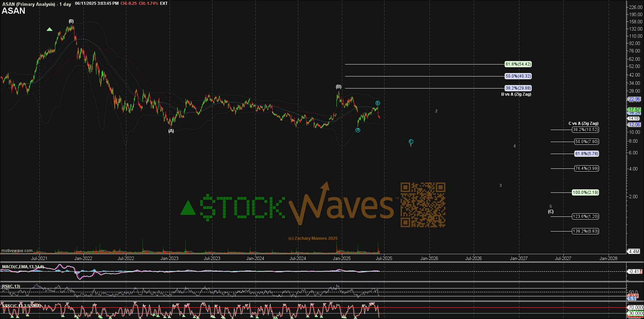Click the 'ASAN (Primary Analysis) - 1 day' title
The height and width of the screenshot is (319, 644).
pyautogui.click(x=37, y=4)
